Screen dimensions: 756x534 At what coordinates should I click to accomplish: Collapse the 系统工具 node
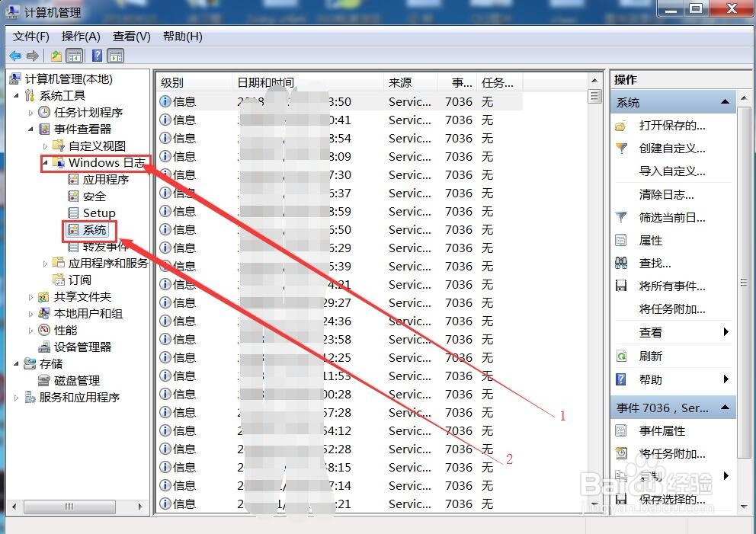[16, 95]
